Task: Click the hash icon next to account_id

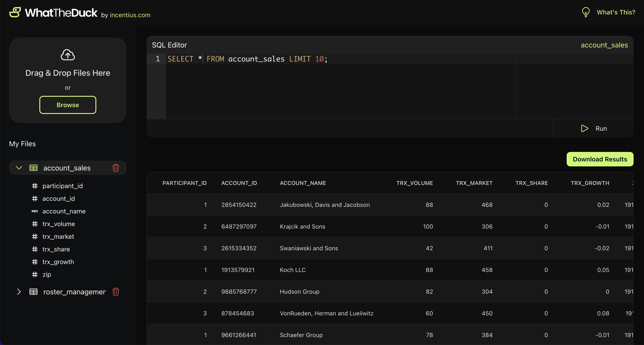Action: 35,198
